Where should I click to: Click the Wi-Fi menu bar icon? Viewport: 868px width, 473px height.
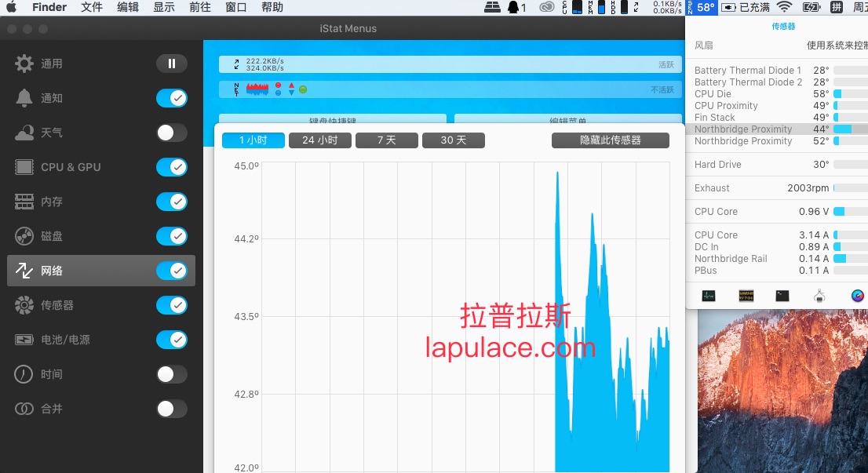[x=784, y=7]
